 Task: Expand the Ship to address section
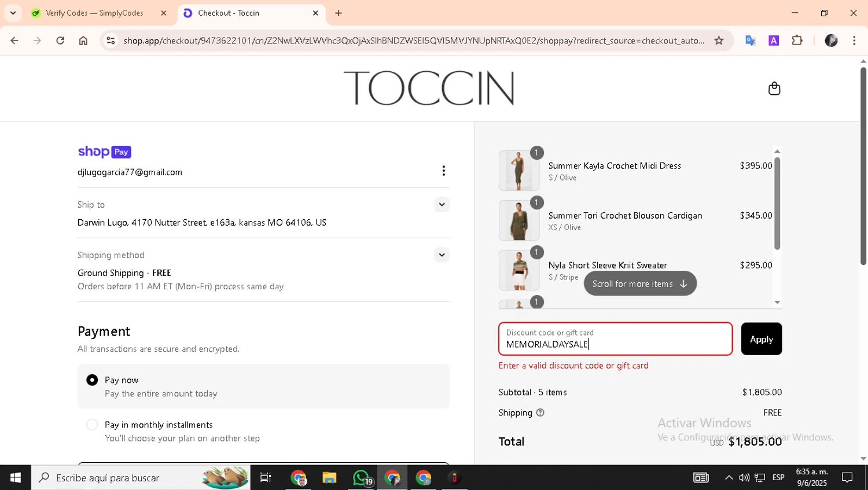(442, 204)
